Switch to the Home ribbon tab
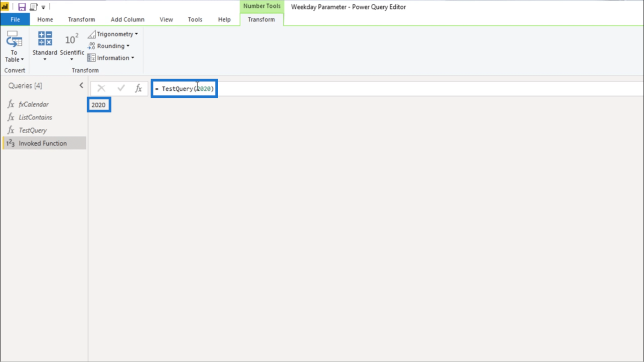Image resolution: width=644 pixels, height=362 pixels. pos(45,20)
